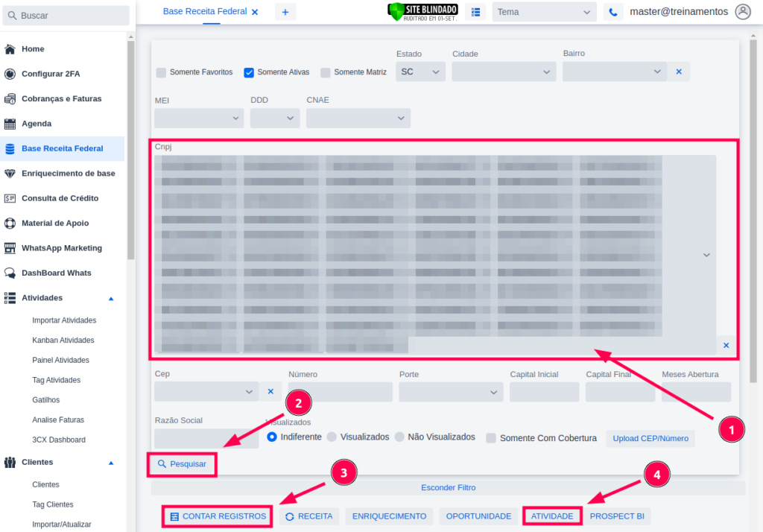Click the Esconder Filtro bar
This screenshot has height=532, width=763.
tap(448, 488)
